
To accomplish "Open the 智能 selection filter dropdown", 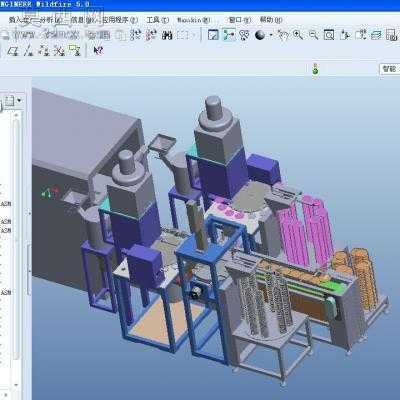I will point(390,69).
